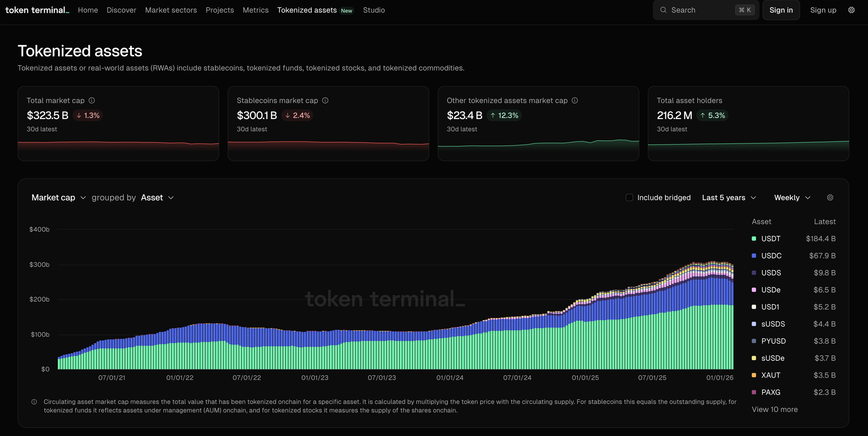Screen dimensions: 868x436
Task: Click the $323.5 B total market cap value
Action: point(48,116)
